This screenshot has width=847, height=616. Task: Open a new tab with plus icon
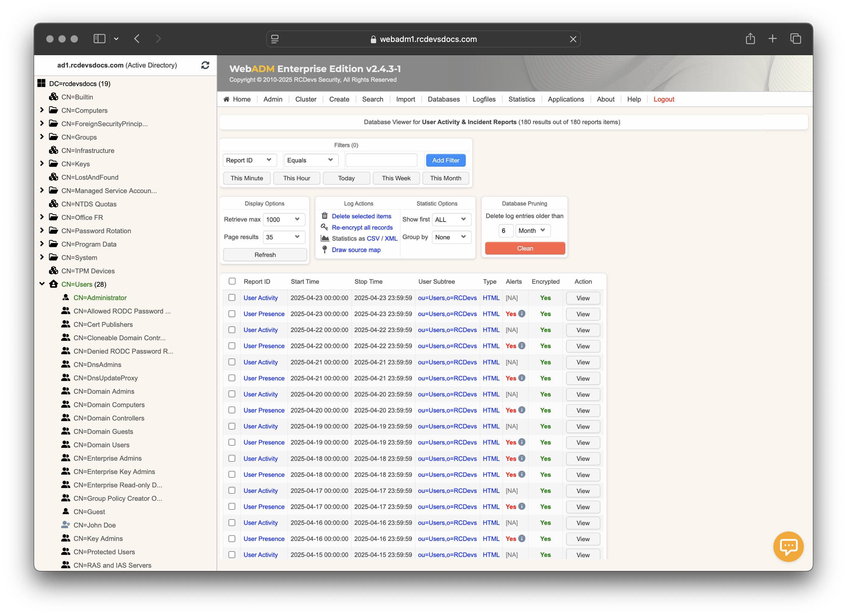point(773,38)
